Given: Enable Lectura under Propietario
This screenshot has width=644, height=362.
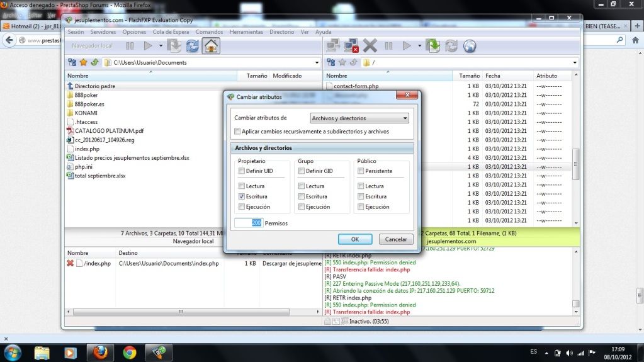Looking at the screenshot, I should pyautogui.click(x=242, y=186).
